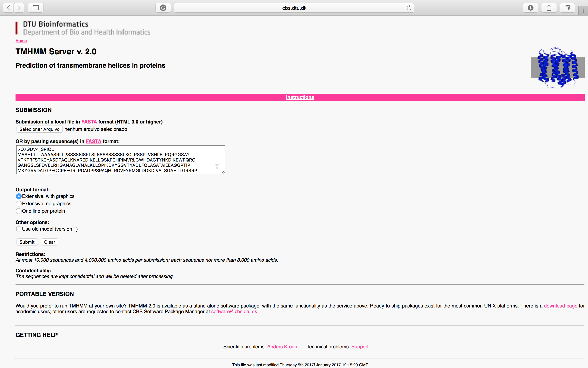This screenshot has width=588, height=368.
Task: Click the 'Restrictions:' heading text
Action: coord(30,254)
